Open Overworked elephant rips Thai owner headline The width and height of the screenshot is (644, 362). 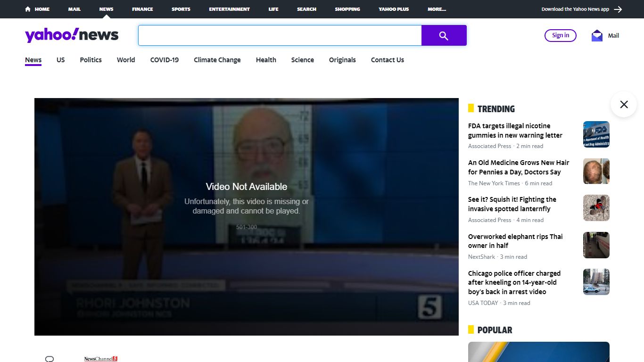[515, 241]
